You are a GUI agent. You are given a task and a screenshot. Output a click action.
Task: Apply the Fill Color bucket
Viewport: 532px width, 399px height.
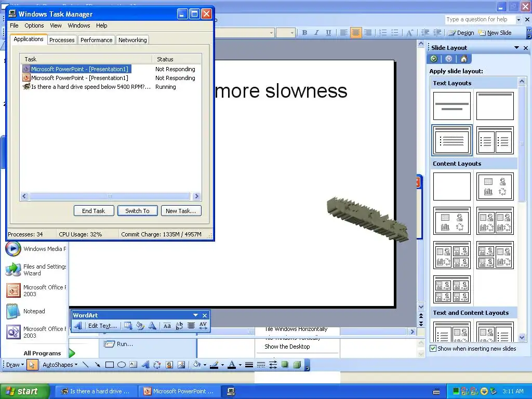coord(196,365)
